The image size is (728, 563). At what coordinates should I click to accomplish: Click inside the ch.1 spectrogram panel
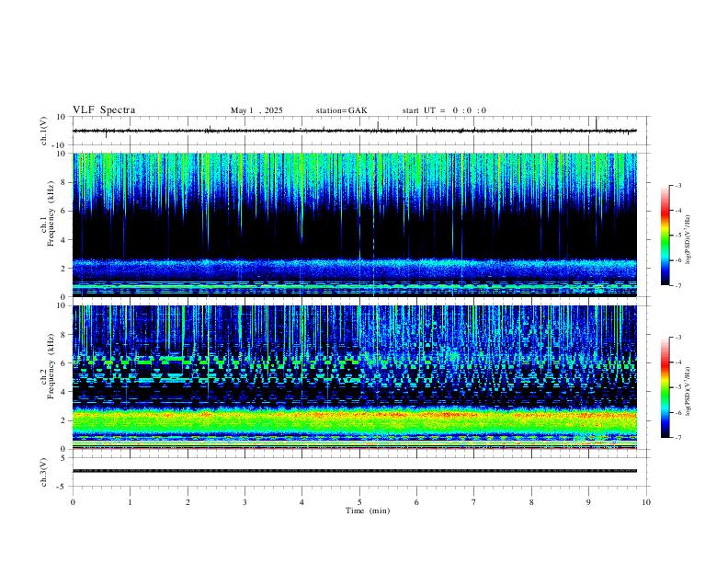click(x=354, y=224)
